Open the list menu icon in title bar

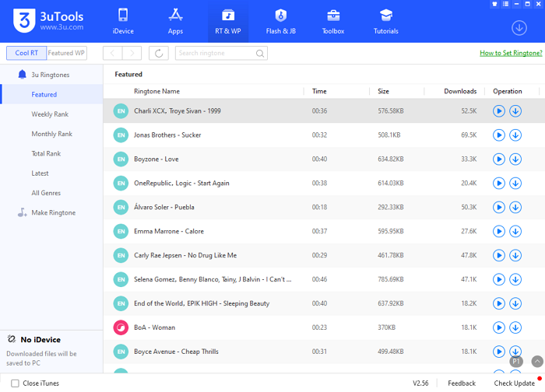[506, 4]
